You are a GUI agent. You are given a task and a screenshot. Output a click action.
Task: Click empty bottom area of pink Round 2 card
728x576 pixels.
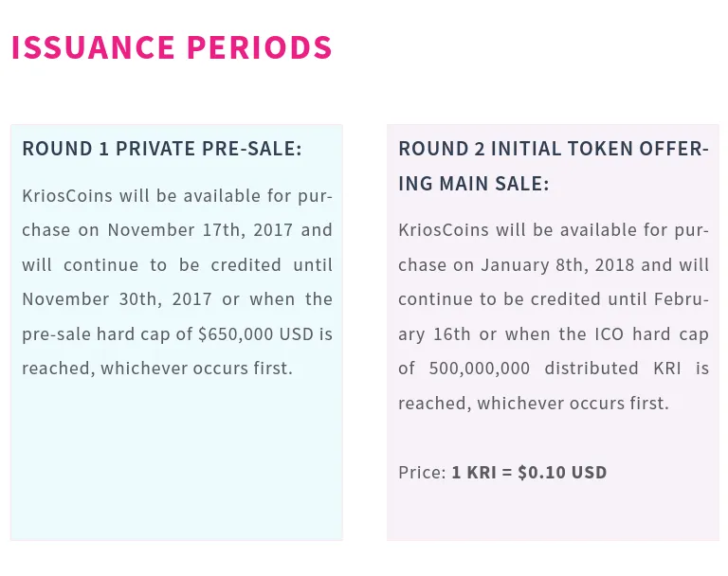(x=553, y=513)
